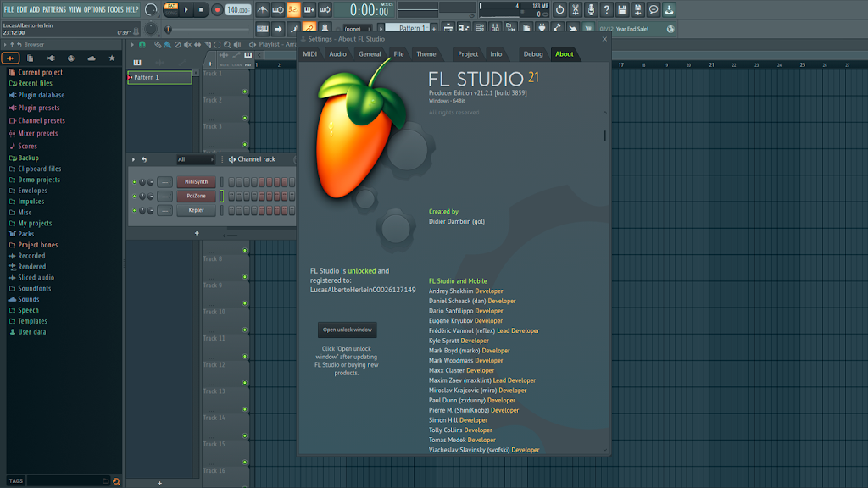The width and height of the screenshot is (868, 488).
Task: Click the browser search magnifier icon
Action: tap(116, 481)
